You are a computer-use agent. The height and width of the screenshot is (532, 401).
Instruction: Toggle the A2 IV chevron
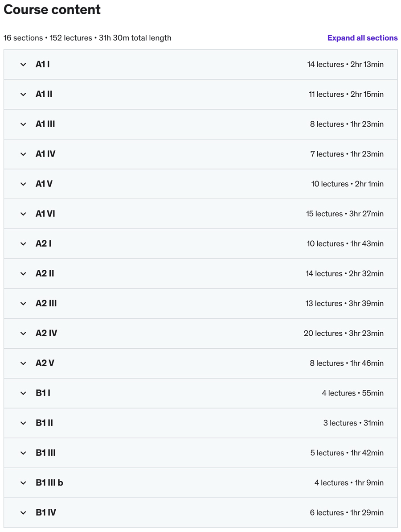coord(23,333)
